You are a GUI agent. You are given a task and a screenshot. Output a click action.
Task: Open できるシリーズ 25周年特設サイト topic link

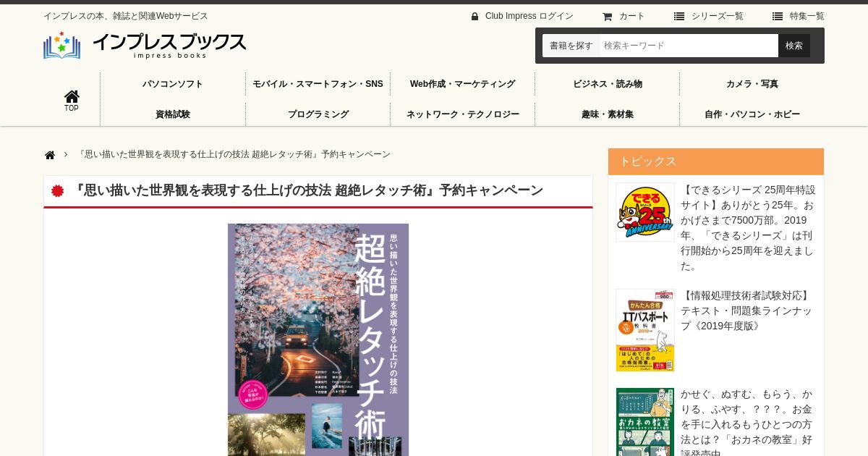(x=748, y=228)
